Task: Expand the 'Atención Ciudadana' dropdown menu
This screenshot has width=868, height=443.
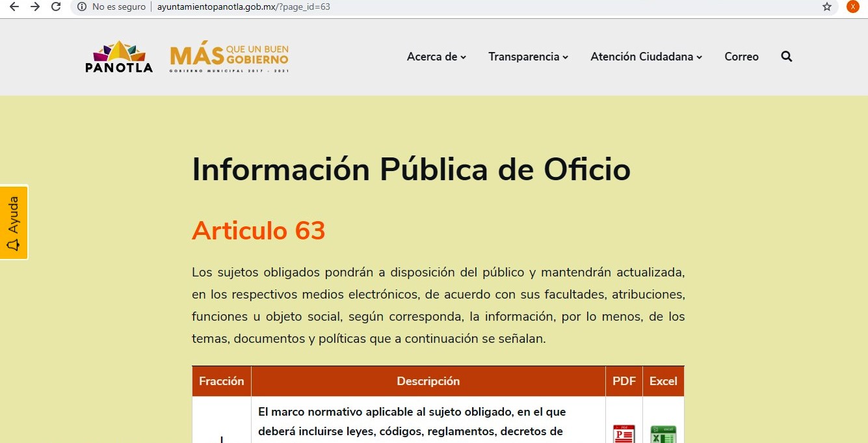Action: 646,57
